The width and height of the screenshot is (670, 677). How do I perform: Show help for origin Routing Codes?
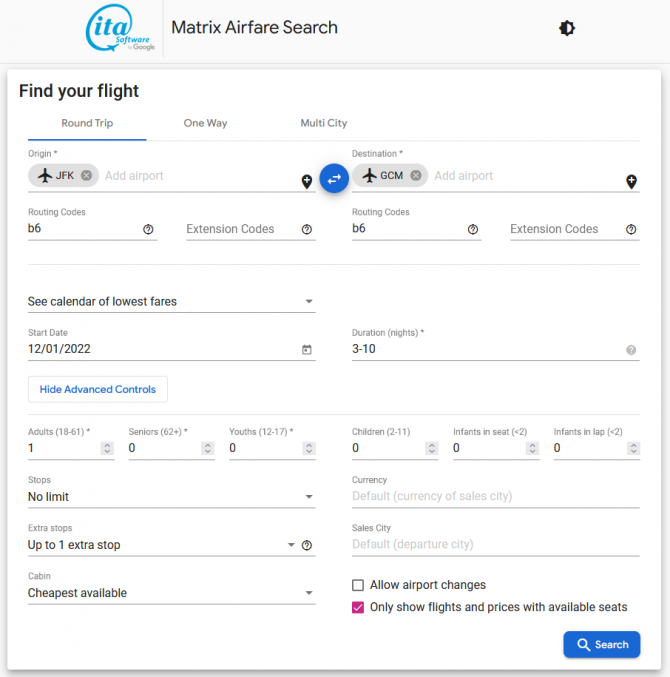[148, 229]
